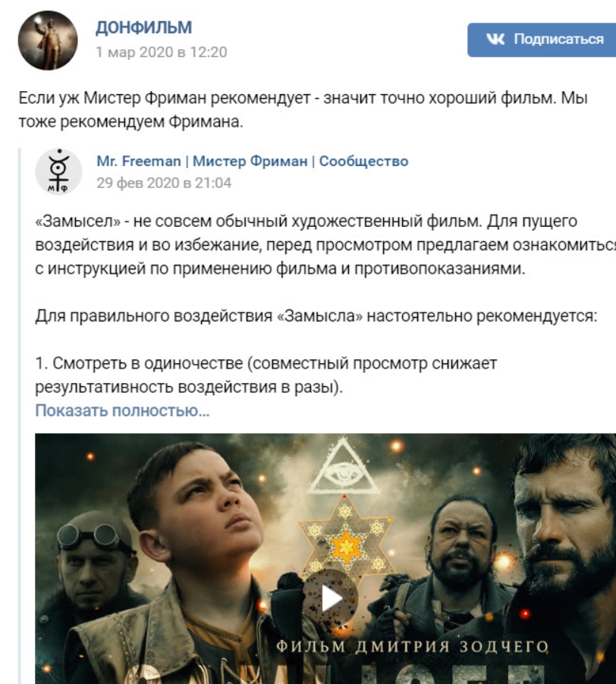Click the VK logo in the subscribe button
This screenshot has width=616, height=684.
[x=495, y=39]
